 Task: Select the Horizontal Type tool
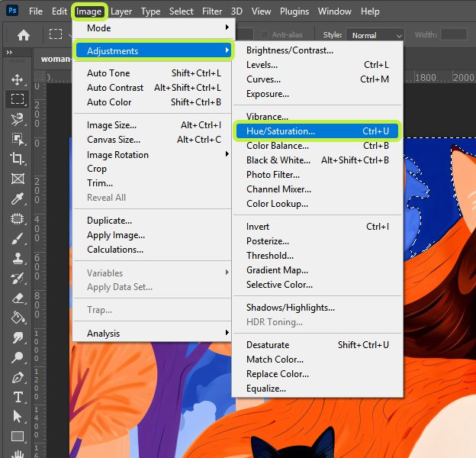click(18, 397)
